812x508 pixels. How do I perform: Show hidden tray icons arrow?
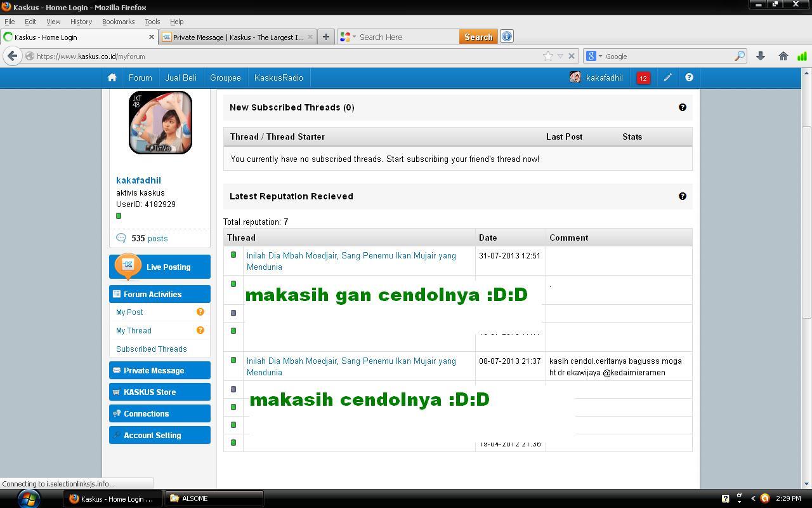pyautogui.click(x=753, y=498)
